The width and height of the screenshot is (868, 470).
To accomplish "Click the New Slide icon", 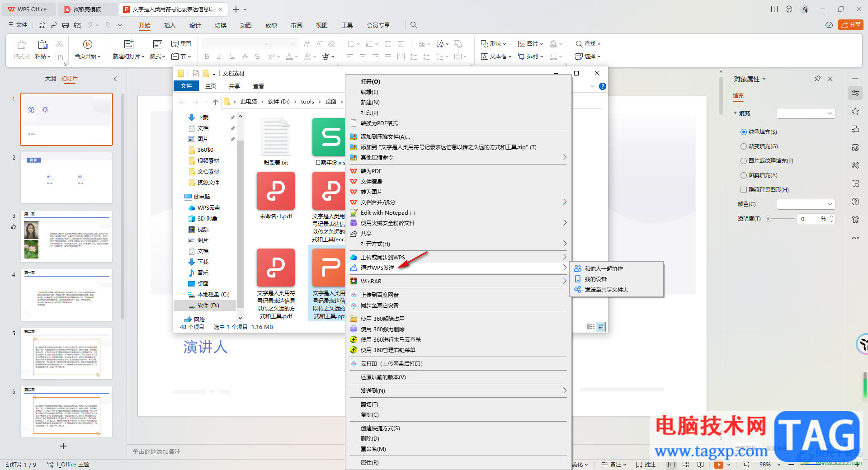I will click(129, 44).
